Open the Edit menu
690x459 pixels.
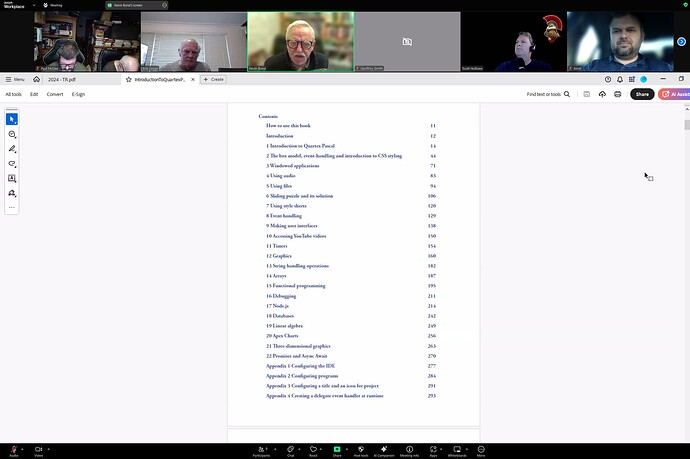(x=34, y=94)
